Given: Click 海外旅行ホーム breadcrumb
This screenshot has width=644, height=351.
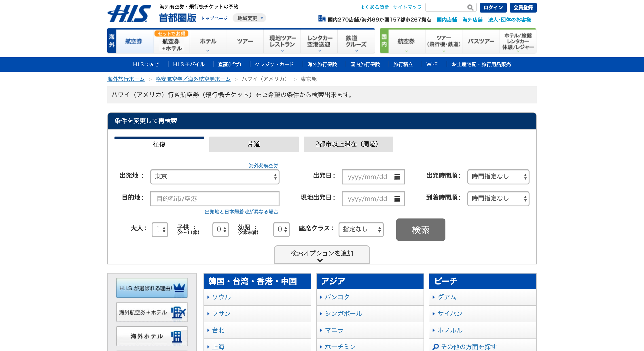Looking at the screenshot, I should [x=126, y=79].
